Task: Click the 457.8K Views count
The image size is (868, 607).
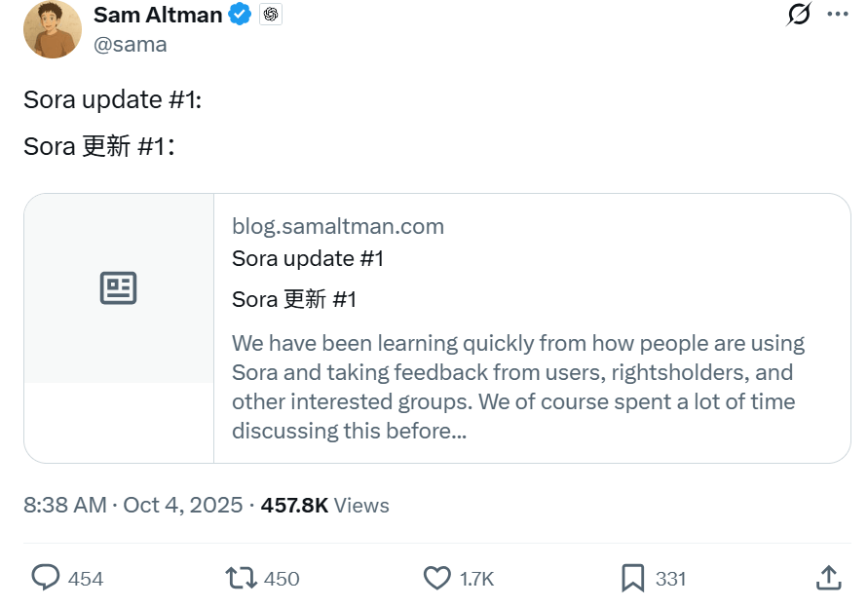Action: pyautogui.click(x=324, y=505)
